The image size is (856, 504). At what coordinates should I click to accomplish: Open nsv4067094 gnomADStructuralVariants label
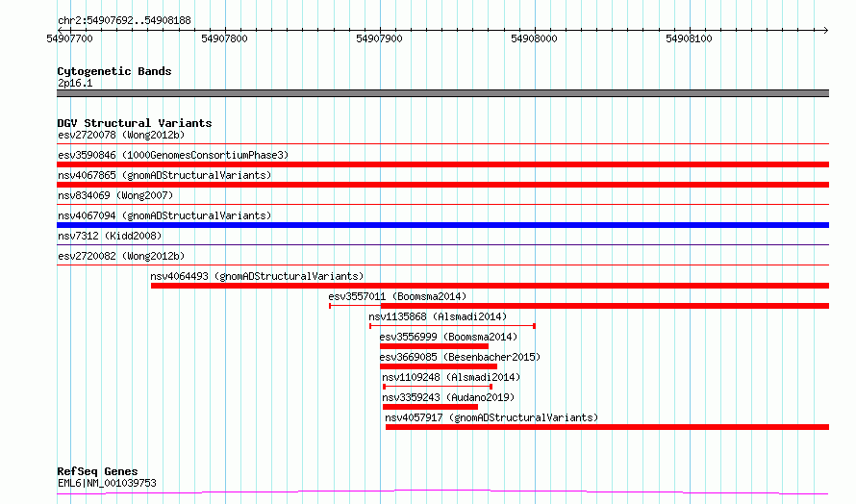164,215
